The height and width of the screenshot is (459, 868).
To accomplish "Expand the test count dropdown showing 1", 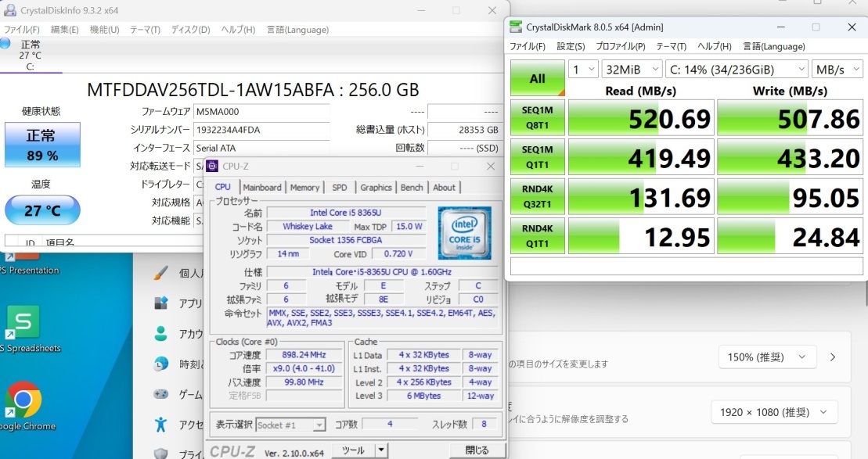I will coord(583,69).
